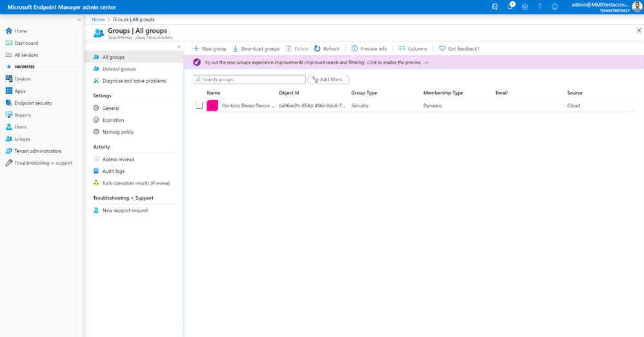Viewport: 644px width, 337px height.
Task: Open the notifications bell
Action: click(x=510, y=6)
